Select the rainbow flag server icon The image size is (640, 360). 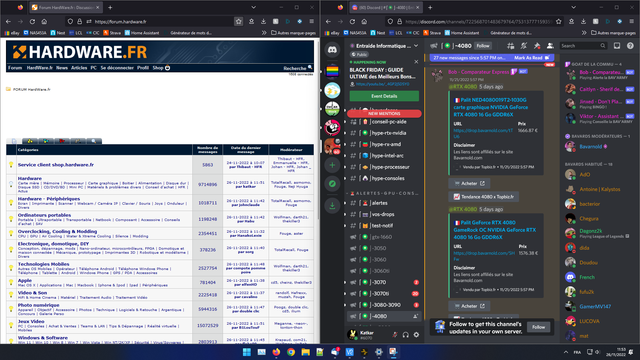click(332, 71)
